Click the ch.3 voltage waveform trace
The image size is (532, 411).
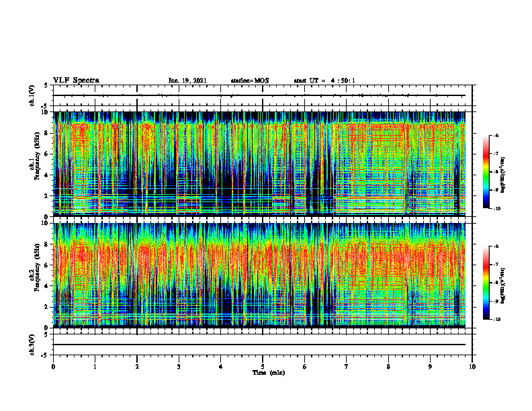pos(259,345)
